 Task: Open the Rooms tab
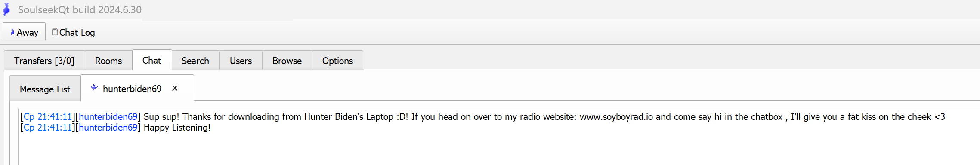coord(108,61)
